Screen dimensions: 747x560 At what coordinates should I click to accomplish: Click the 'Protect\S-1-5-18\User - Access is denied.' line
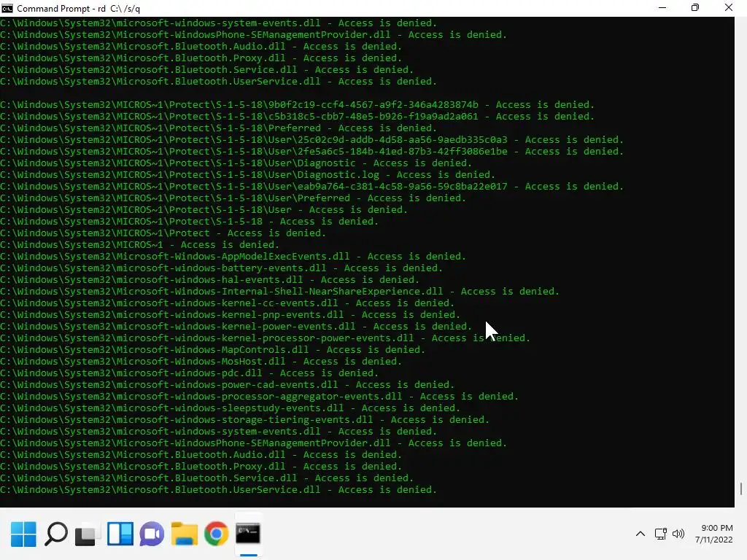pos(204,209)
